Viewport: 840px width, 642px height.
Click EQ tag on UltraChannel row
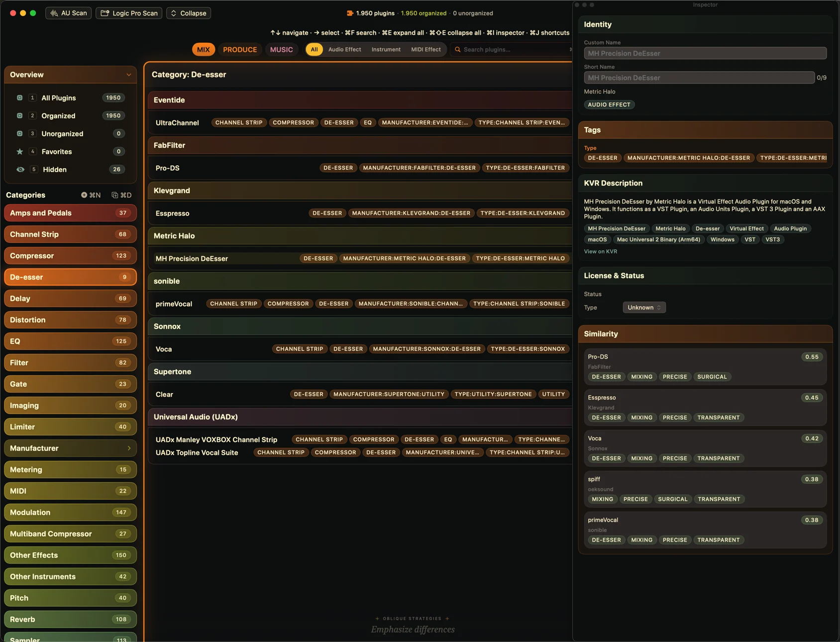coord(368,122)
